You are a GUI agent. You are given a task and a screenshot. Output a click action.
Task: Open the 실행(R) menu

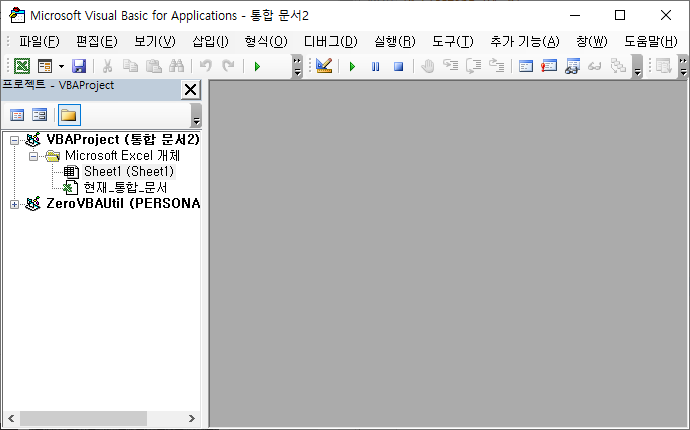point(395,42)
